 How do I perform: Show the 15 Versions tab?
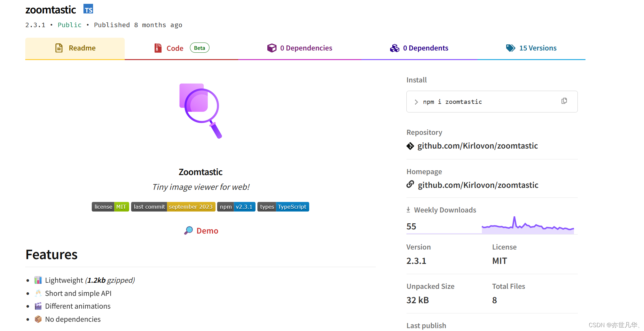(x=531, y=48)
